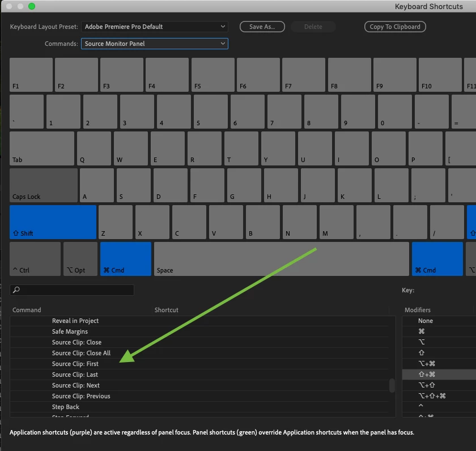The height and width of the screenshot is (451, 476).
Task: Select the ^-only modifier row
Action: (439, 407)
